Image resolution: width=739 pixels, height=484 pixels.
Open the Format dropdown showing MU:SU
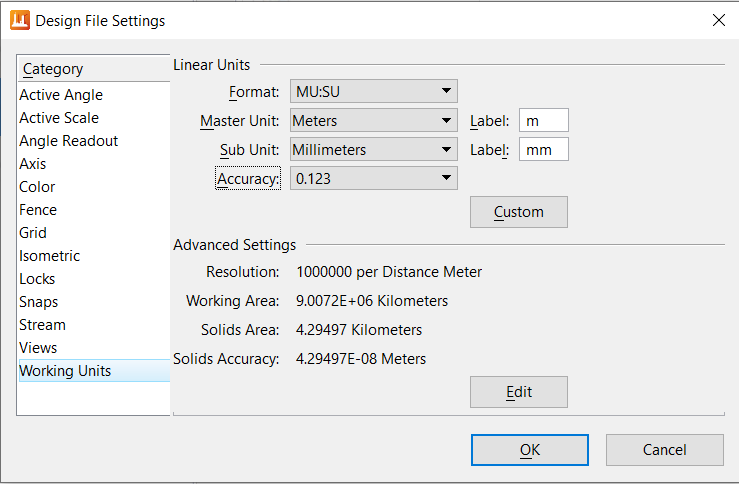[374, 91]
